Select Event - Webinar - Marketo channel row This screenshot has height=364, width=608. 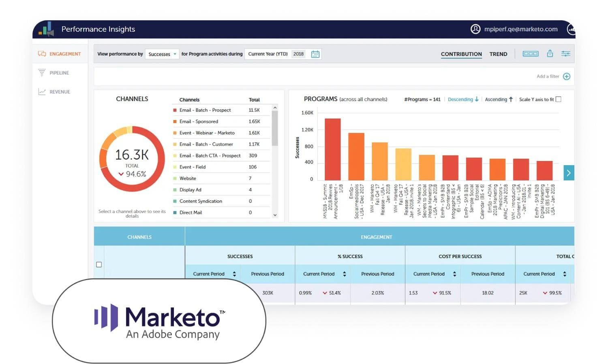click(221, 133)
